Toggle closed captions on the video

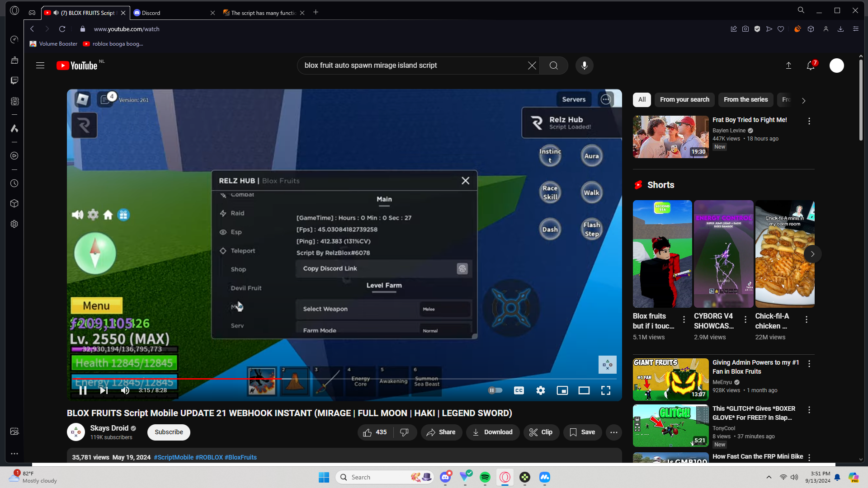[519, 390]
